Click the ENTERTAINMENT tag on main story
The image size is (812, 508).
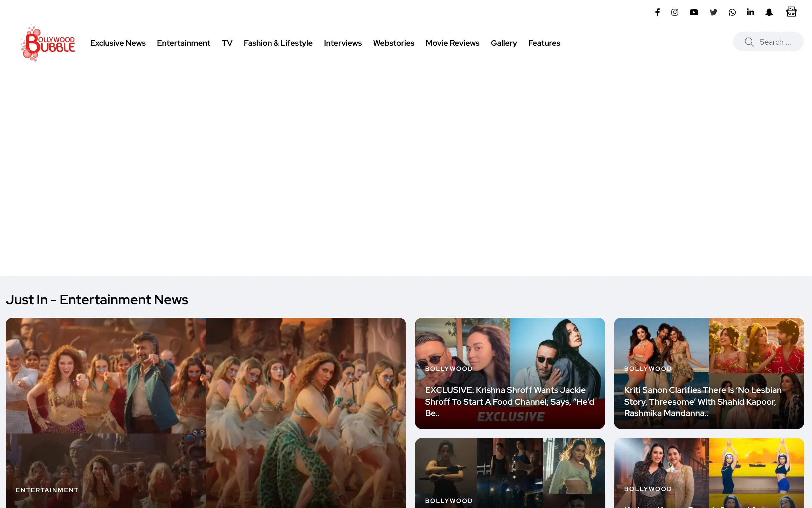[x=47, y=490]
